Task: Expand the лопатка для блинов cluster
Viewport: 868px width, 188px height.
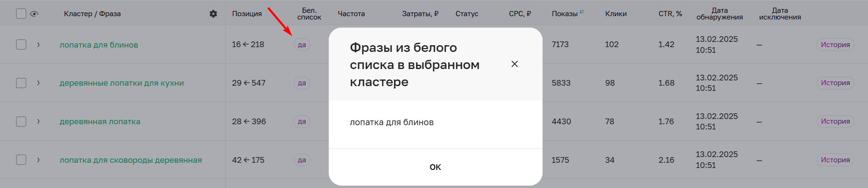Action: pos(38,45)
